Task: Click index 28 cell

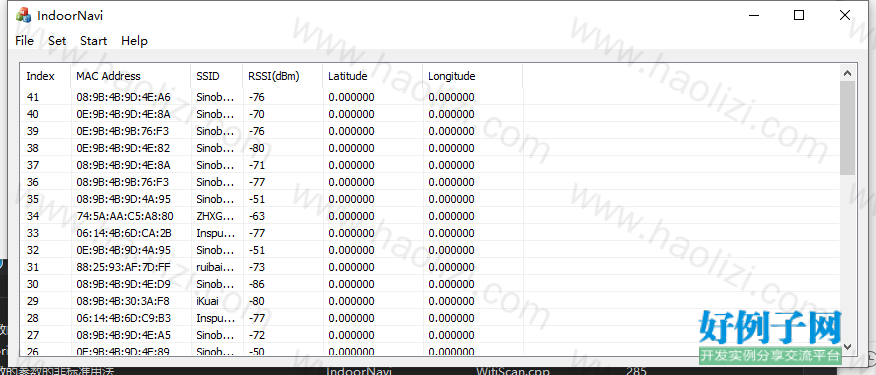Action: click(x=32, y=318)
